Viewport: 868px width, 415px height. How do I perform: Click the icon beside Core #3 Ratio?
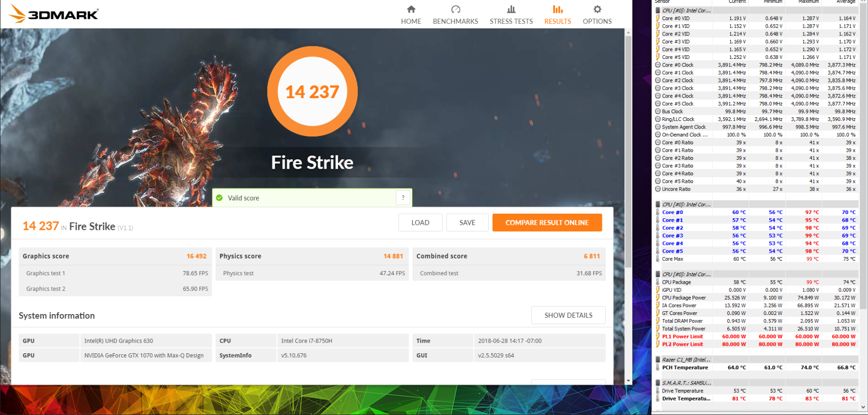click(x=658, y=166)
